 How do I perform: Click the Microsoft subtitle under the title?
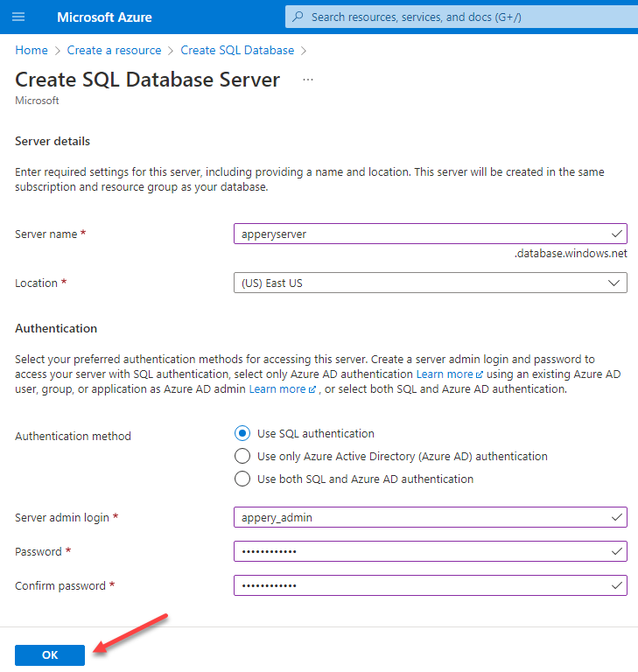point(37,101)
